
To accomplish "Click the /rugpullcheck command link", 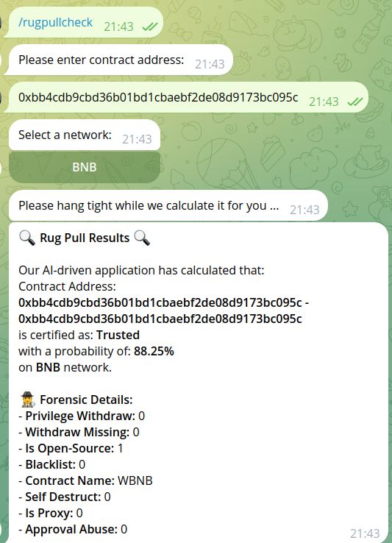I will pyautogui.click(x=55, y=23).
